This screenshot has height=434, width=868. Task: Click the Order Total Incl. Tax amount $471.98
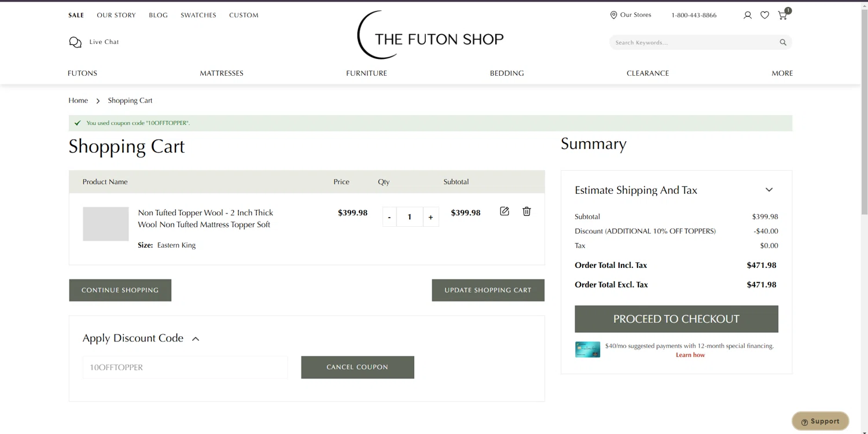point(762,266)
